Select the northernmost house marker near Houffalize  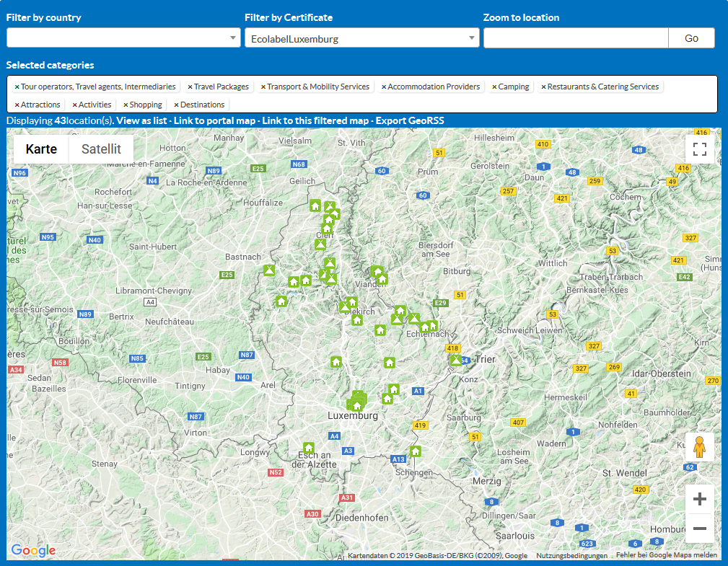pos(315,205)
